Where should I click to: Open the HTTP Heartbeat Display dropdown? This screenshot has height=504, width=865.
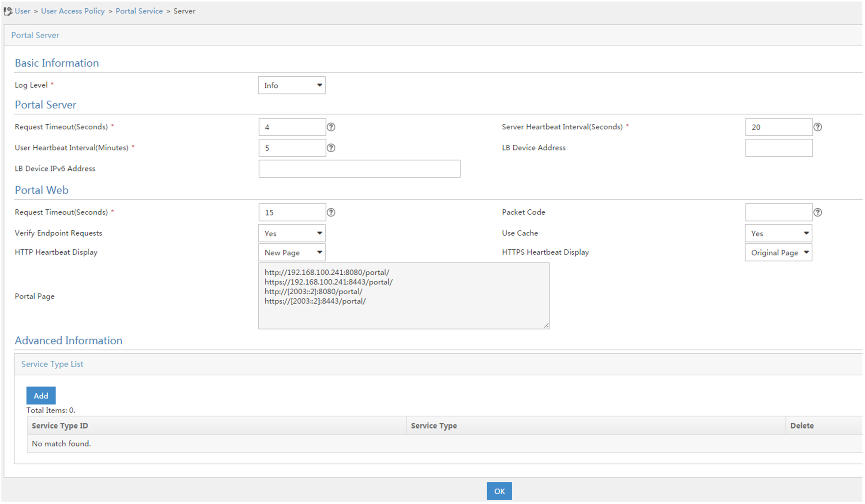[292, 253]
